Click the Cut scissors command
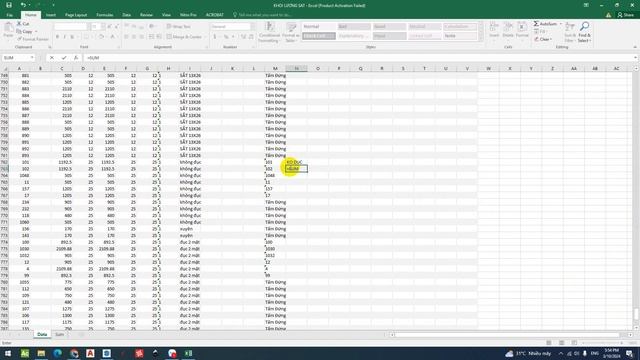Screen dimensions: 640x360 (23, 24)
